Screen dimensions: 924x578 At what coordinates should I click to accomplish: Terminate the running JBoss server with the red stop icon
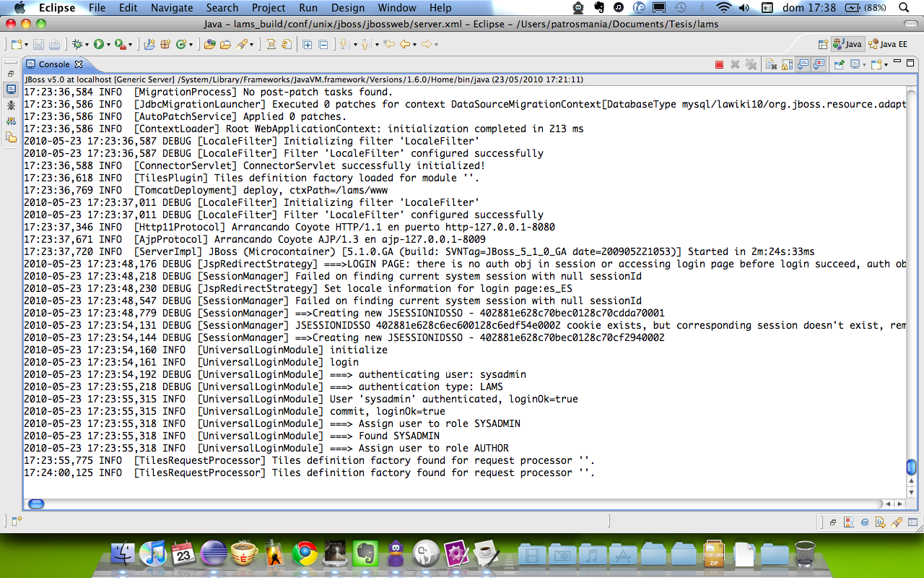(719, 65)
